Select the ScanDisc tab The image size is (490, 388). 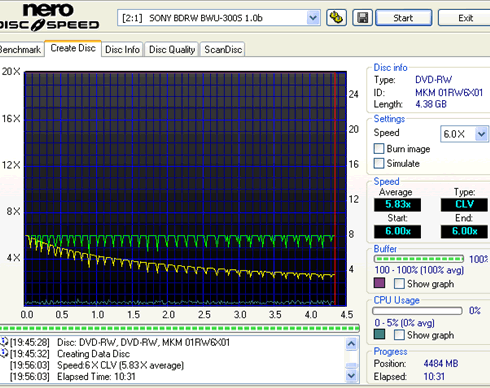[x=223, y=49]
